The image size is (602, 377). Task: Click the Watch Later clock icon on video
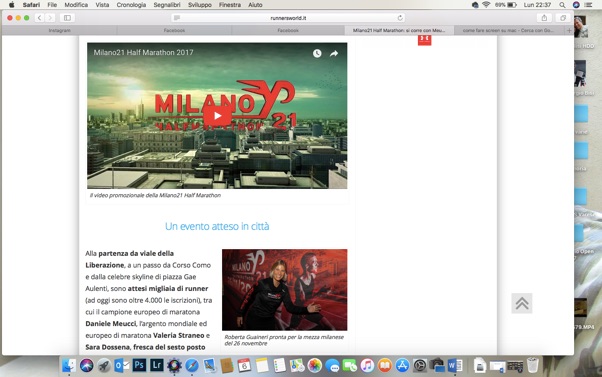click(x=317, y=53)
